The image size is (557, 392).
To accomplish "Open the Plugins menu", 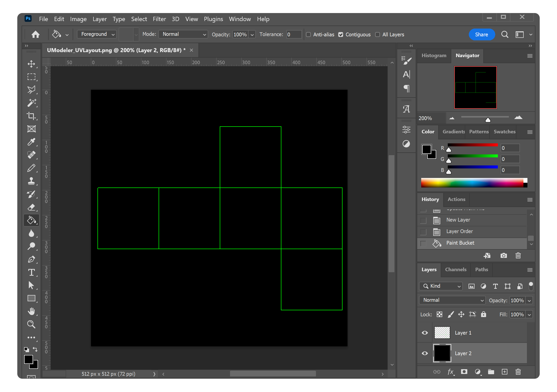I will coord(213,19).
